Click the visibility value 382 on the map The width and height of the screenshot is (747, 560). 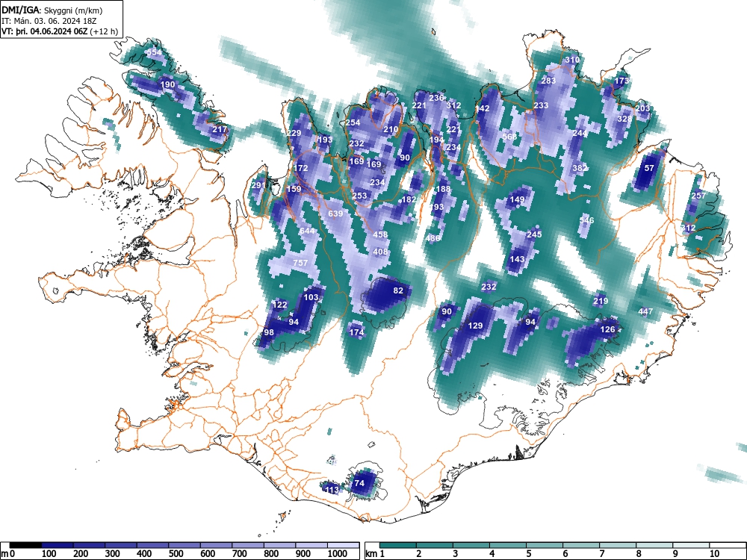580,168
